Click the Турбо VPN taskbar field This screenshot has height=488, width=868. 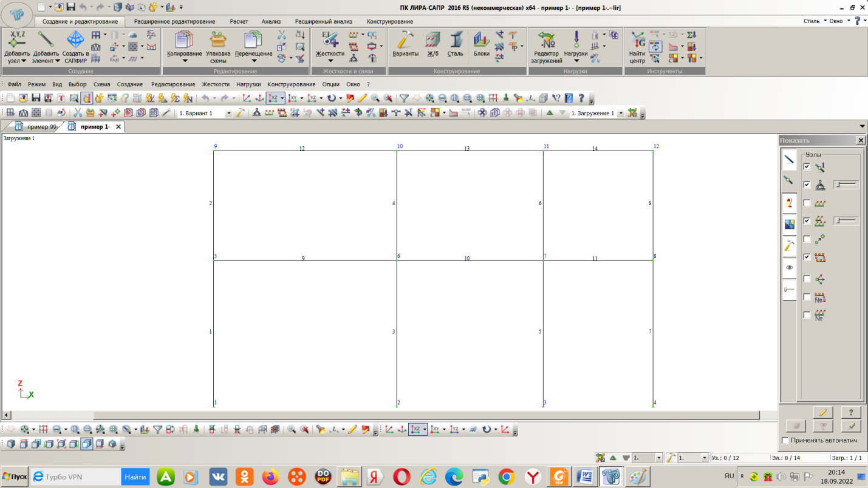click(x=76, y=477)
